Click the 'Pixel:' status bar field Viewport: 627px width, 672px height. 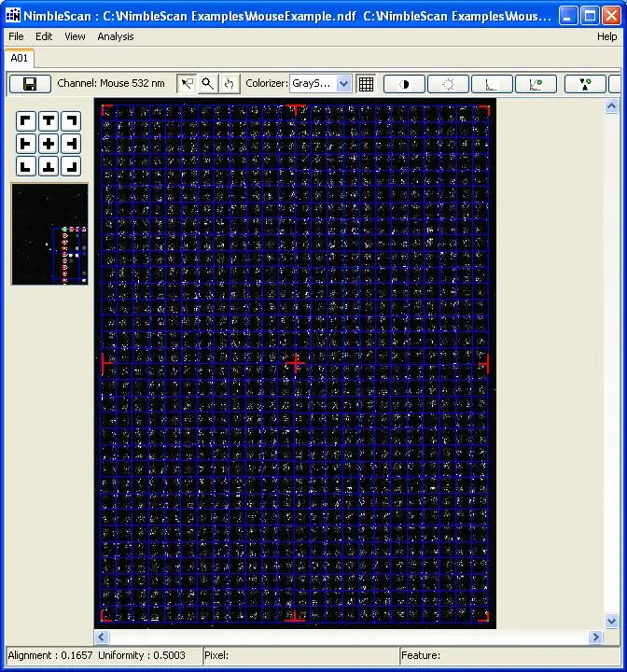[300, 655]
